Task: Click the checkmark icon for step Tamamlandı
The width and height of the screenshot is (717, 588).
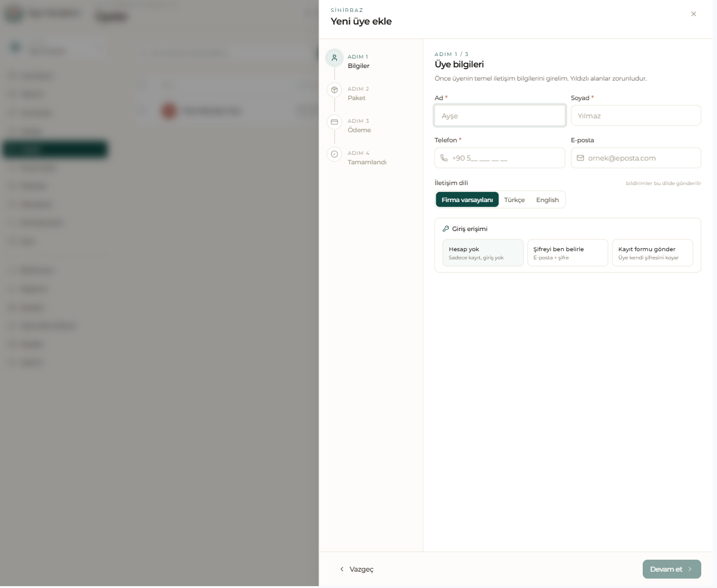Action: 334,154
